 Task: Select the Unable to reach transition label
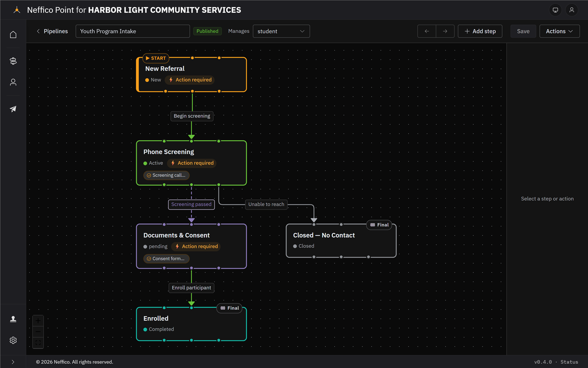tap(266, 204)
